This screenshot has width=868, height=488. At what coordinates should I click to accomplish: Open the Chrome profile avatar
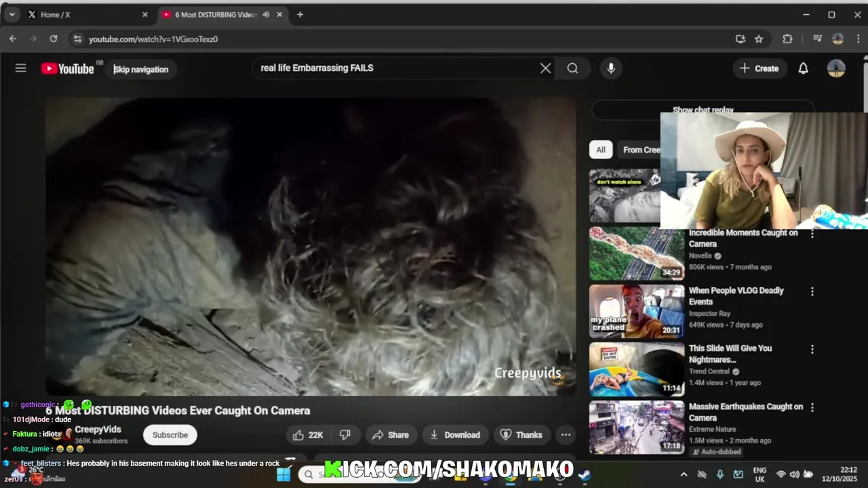pos(837,39)
